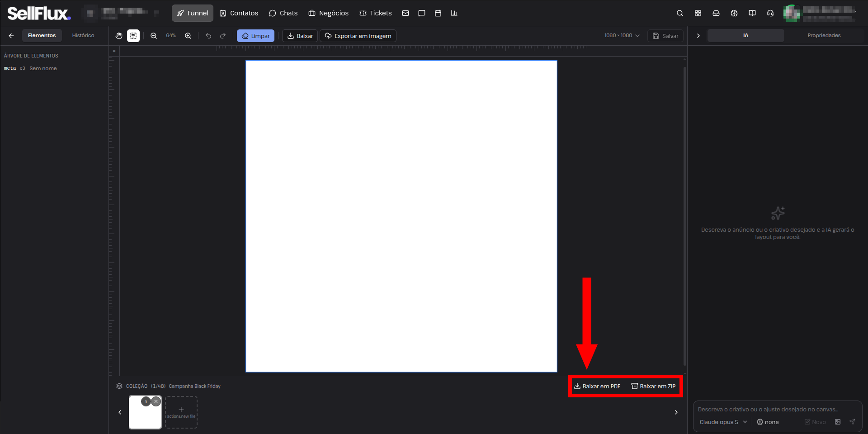Click Exportar em imagem
The height and width of the screenshot is (434, 868).
point(358,36)
